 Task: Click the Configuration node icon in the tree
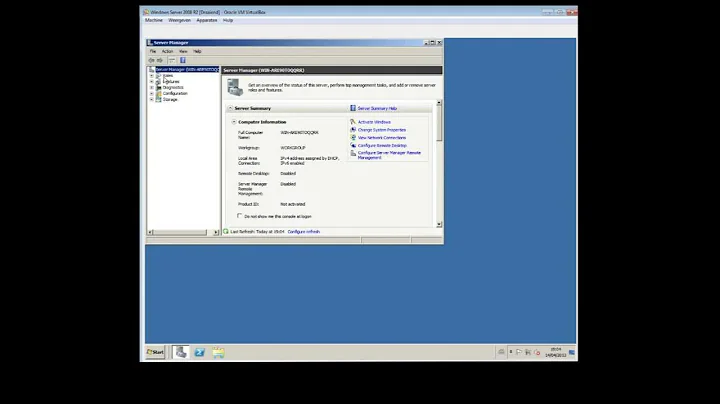click(x=158, y=93)
